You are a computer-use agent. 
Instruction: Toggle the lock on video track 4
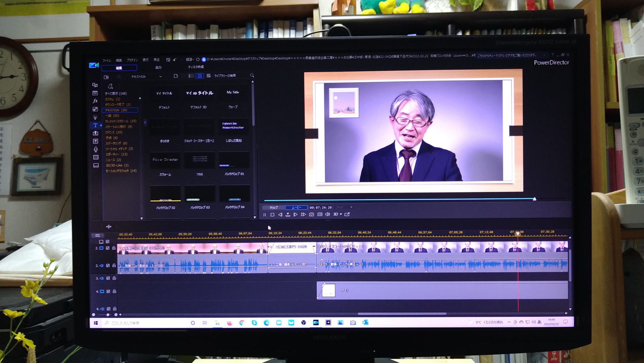114,291
